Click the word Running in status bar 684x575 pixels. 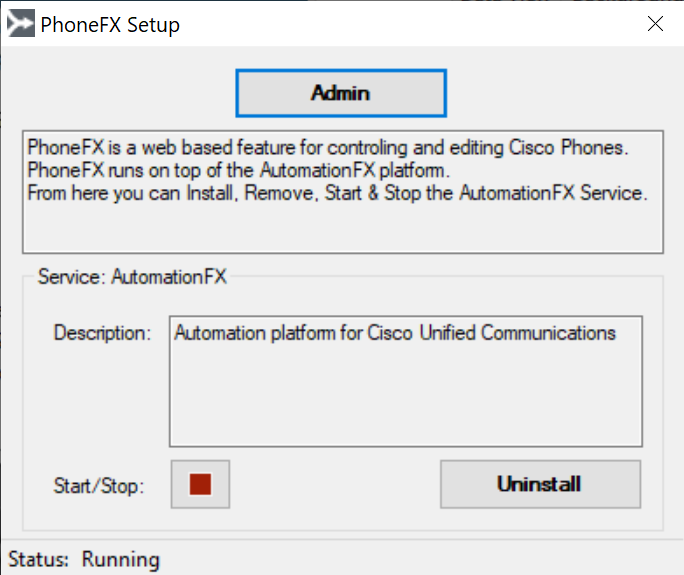[x=121, y=559]
